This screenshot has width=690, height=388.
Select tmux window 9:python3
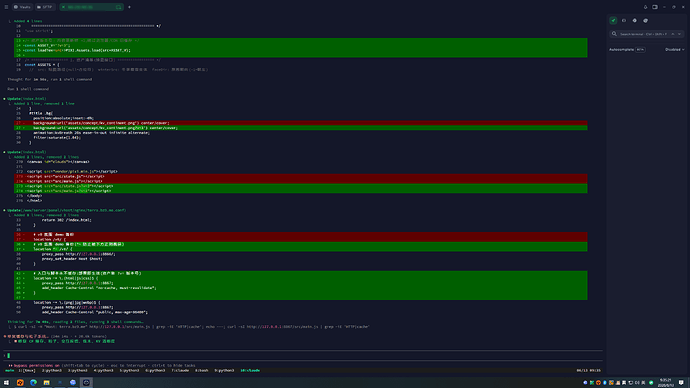pyautogui.click(x=224, y=370)
